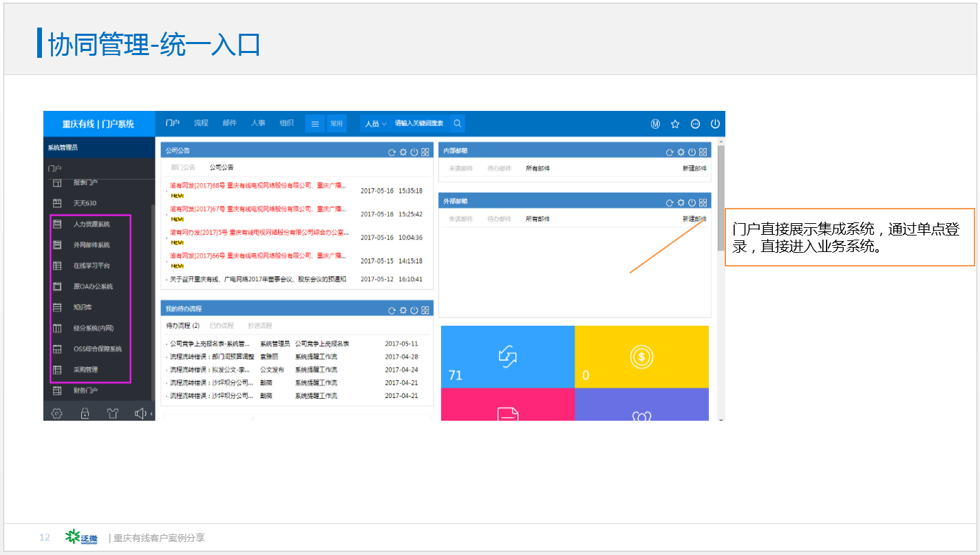
Task: Click the power logout icon in the top-right header
Action: 715,124
